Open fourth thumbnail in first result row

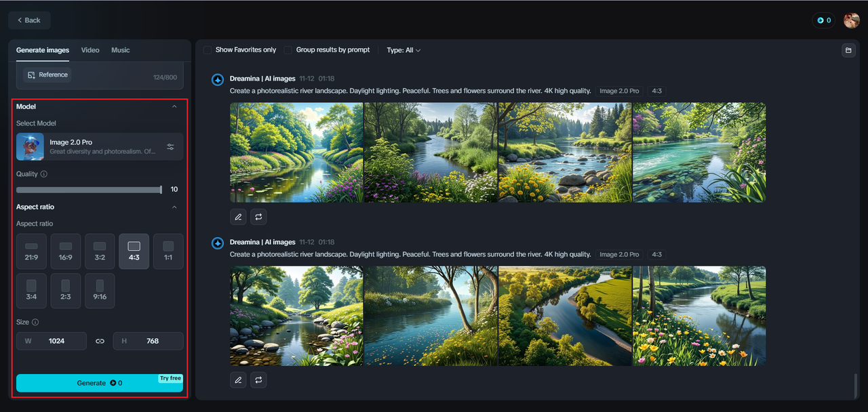click(699, 152)
